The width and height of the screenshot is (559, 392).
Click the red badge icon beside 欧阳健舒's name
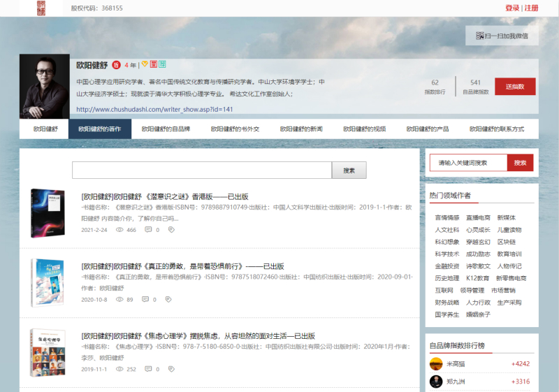pyautogui.click(x=116, y=65)
